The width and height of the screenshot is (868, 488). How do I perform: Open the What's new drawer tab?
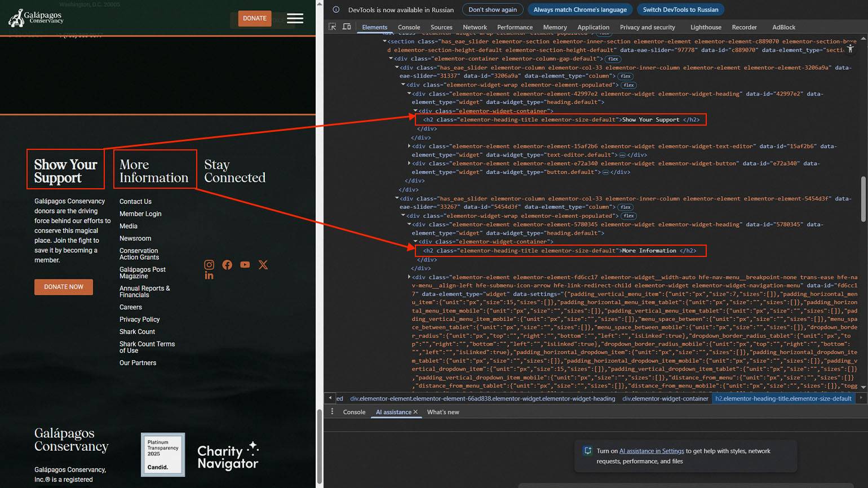(x=443, y=412)
